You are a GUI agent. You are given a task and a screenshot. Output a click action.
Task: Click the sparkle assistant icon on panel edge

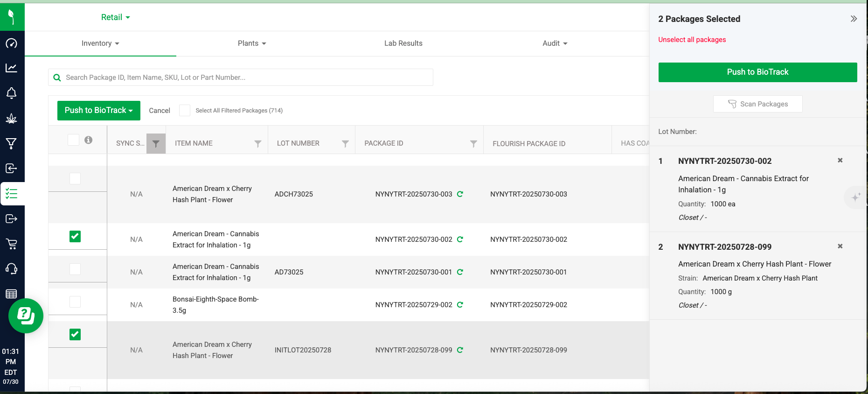856,197
